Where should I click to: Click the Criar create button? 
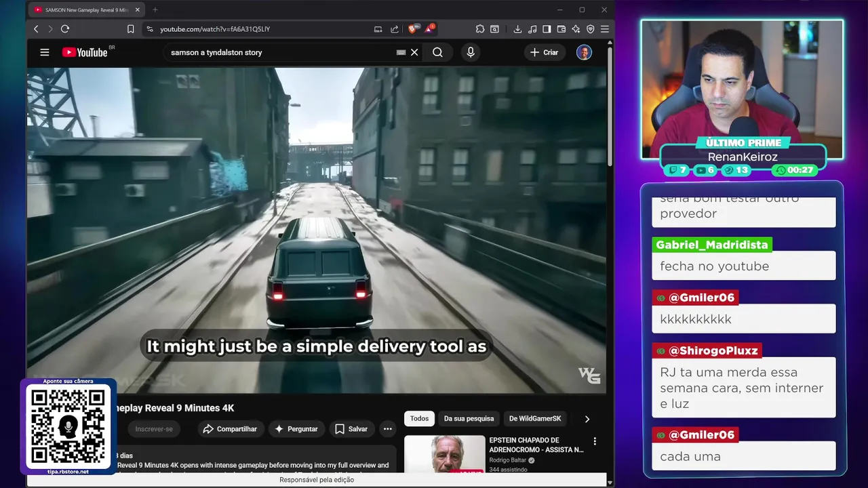pos(545,52)
